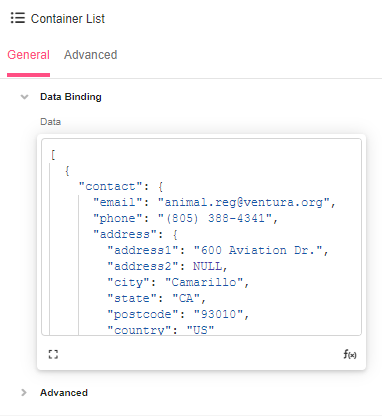
Task: Expand the bottom Advanced section chevron
Action: coord(24,393)
